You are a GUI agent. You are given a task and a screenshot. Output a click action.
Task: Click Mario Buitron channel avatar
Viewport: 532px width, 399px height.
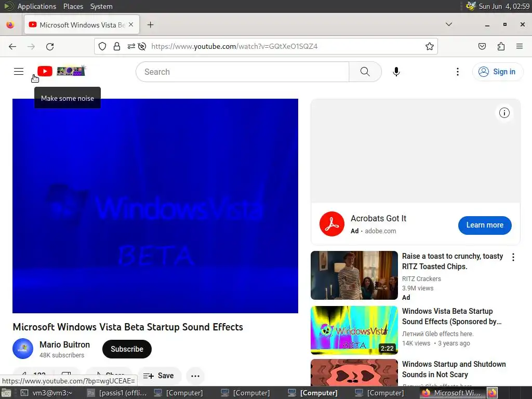23,349
